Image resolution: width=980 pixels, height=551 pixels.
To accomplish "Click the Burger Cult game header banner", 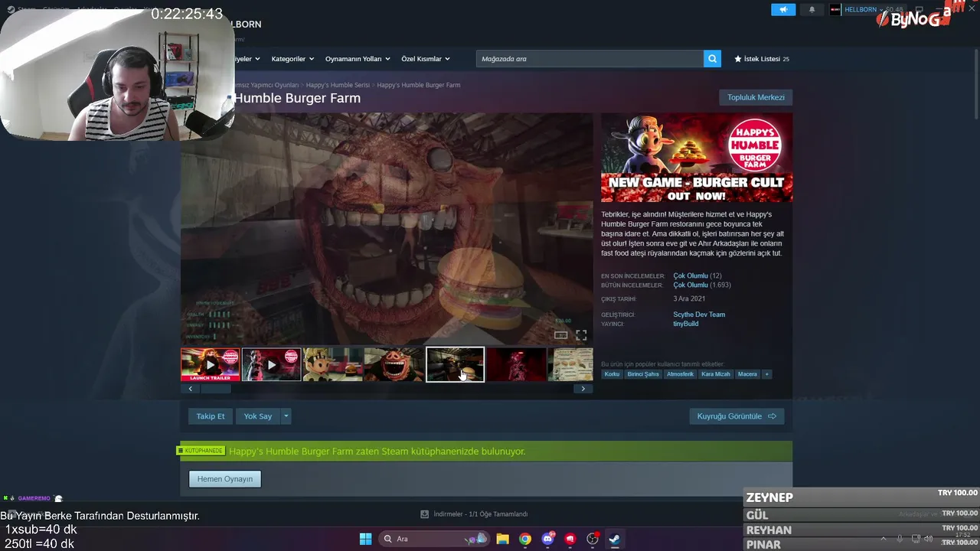I will (697, 158).
